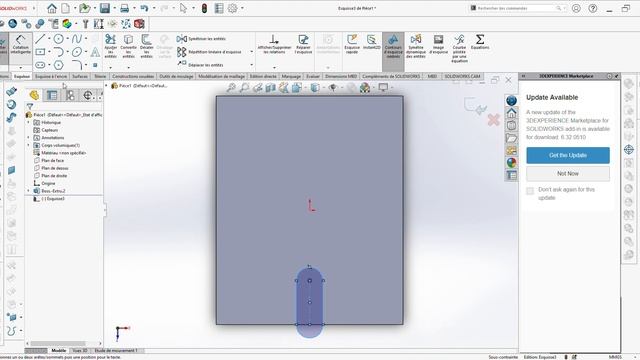
Task: Click Répétition linéaire d'esquisse tool
Action: click(x=209, y=52)
